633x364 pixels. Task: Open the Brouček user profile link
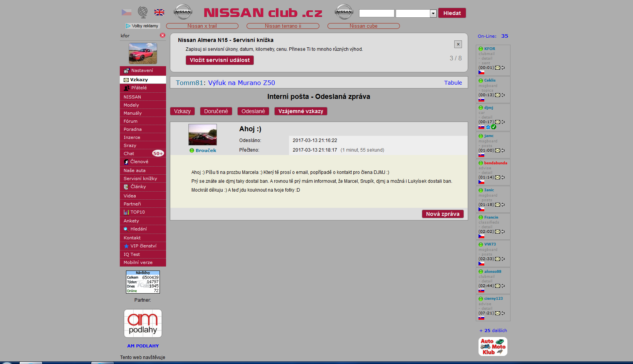point(206,150)
